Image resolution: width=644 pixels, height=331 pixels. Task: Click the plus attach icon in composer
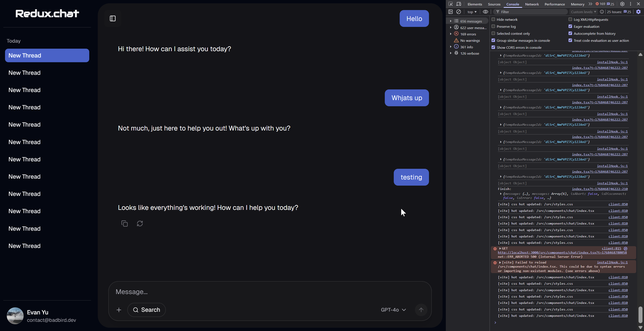tap(119, 310)
